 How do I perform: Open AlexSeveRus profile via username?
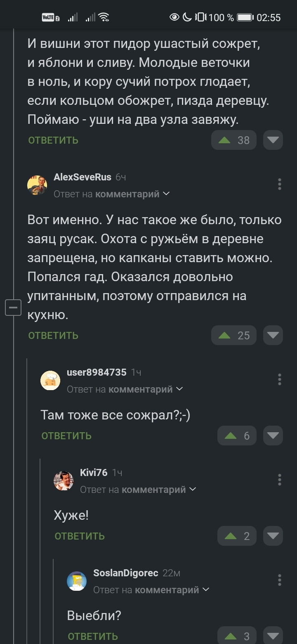(82, 177)
